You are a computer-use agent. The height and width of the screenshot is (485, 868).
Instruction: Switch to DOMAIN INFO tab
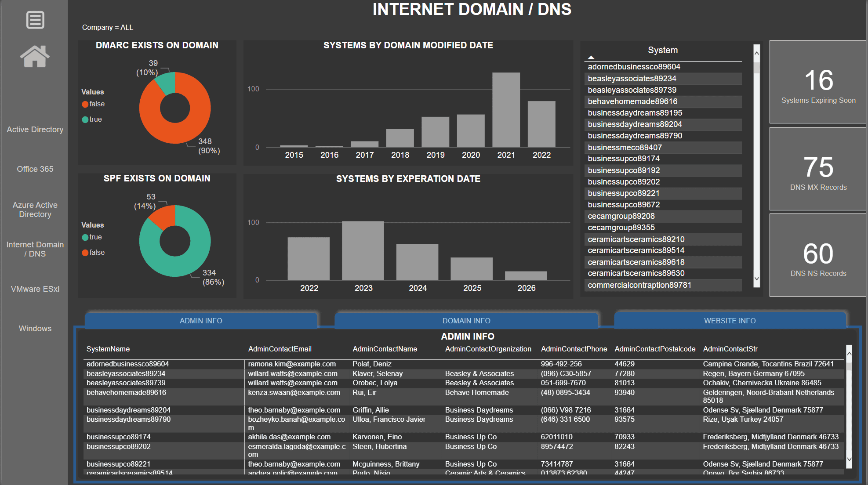pos(466,321)
